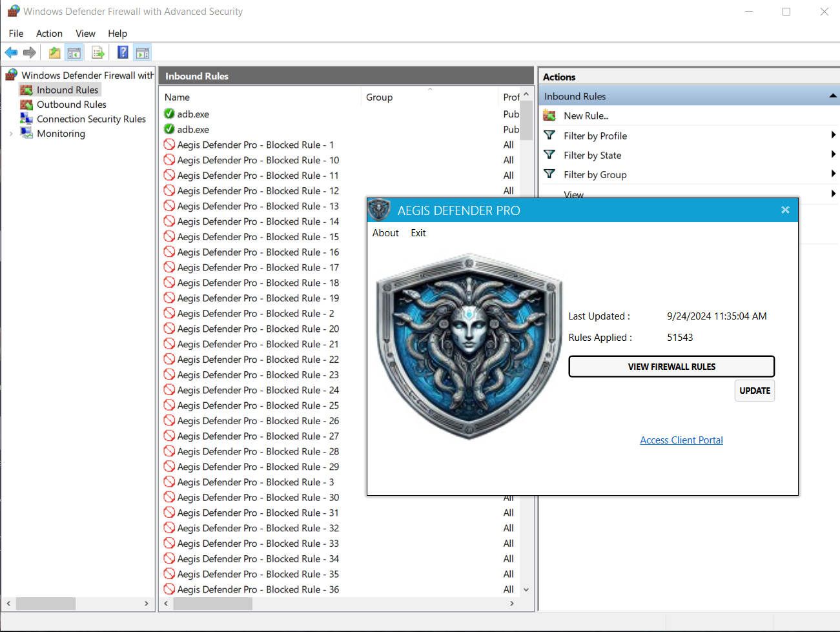
Task: Select Aegis Defender Pro - Blocked Rule - 27
Action: tap(258, 436)
